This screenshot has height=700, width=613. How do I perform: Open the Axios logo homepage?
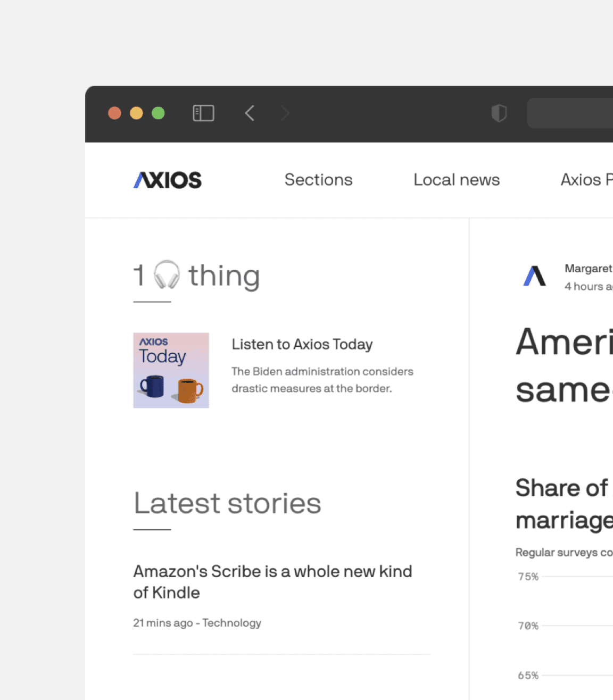click(x=168, y=180)
